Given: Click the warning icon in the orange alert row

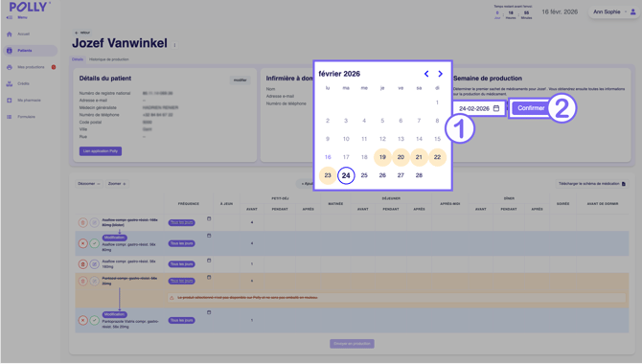Looking at the screenshot, I should [x=172, y=298].
